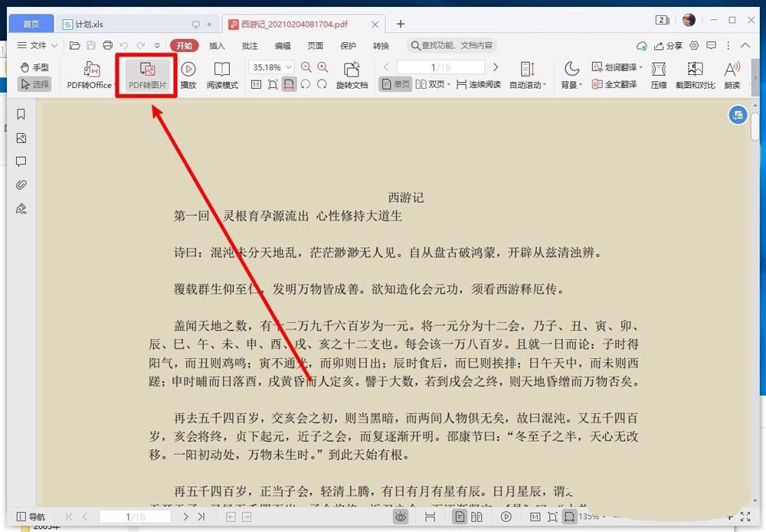Switch to the 计划.xls document tab
The image size is (766, 532).
coord(137,24)
